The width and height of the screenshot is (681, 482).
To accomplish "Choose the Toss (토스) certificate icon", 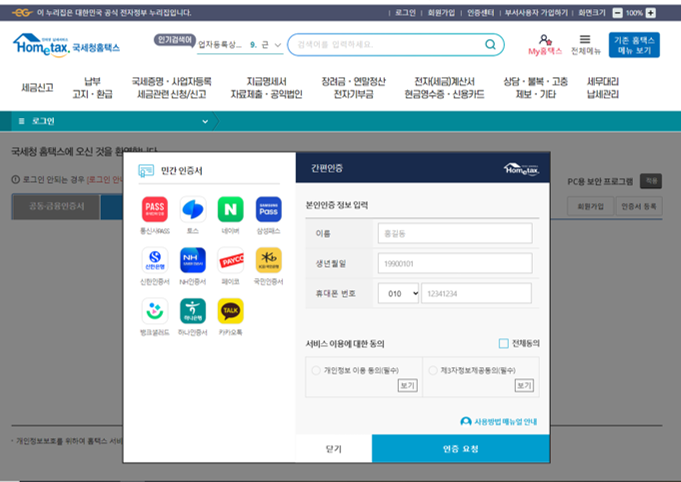I will 192,209.
